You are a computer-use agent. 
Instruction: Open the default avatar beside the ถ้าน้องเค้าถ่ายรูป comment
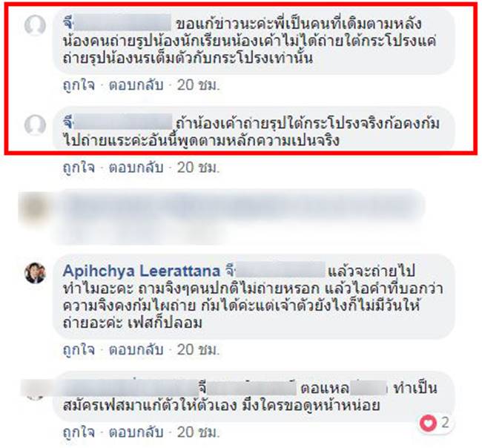(x=35, y=125)
